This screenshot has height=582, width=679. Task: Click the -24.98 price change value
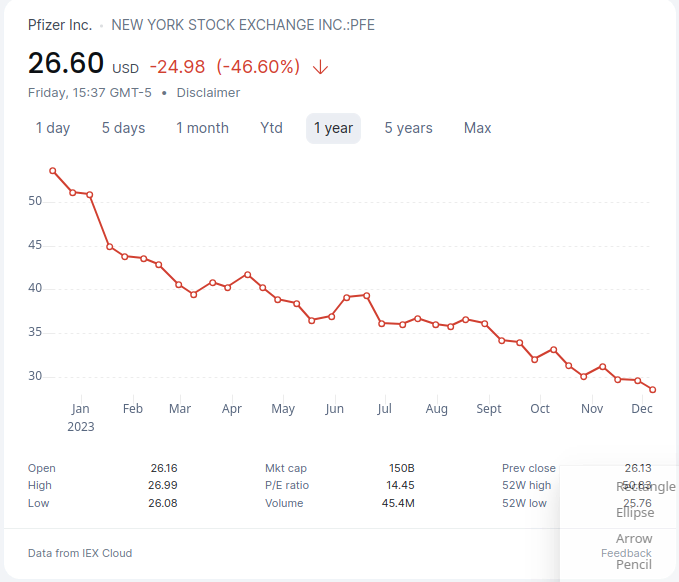[177, 67]
